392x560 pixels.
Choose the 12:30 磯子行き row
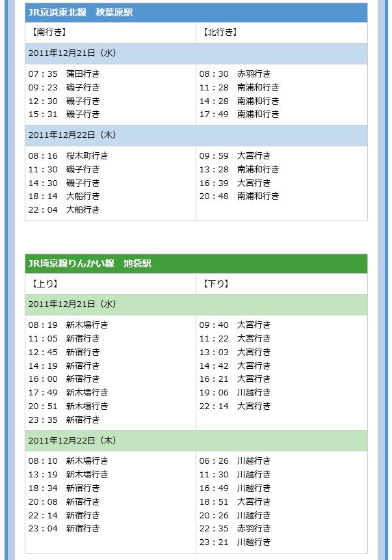(64, 101)
